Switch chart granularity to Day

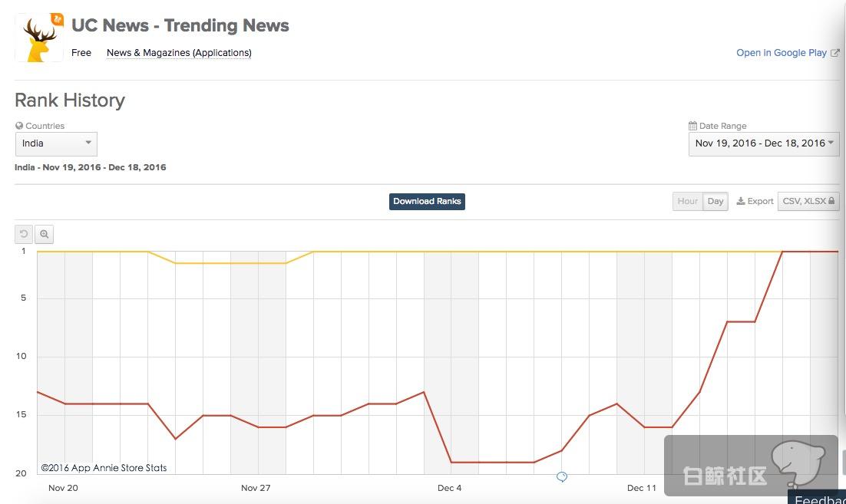coord(715,201)
